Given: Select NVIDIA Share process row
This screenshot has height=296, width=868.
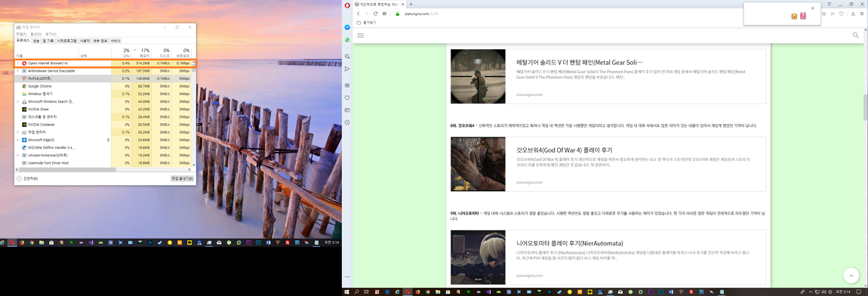Looking at the screenshot, I should coord(103,109).
